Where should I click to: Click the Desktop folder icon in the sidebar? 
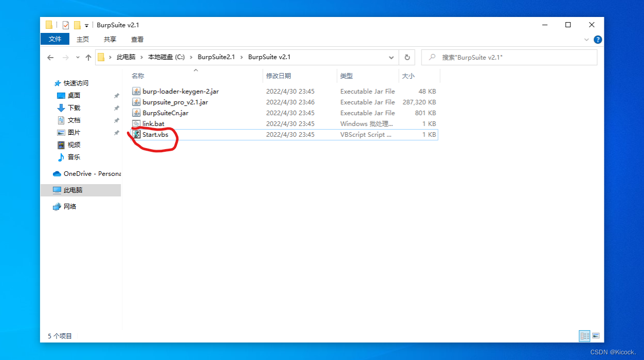coord(61,96)
